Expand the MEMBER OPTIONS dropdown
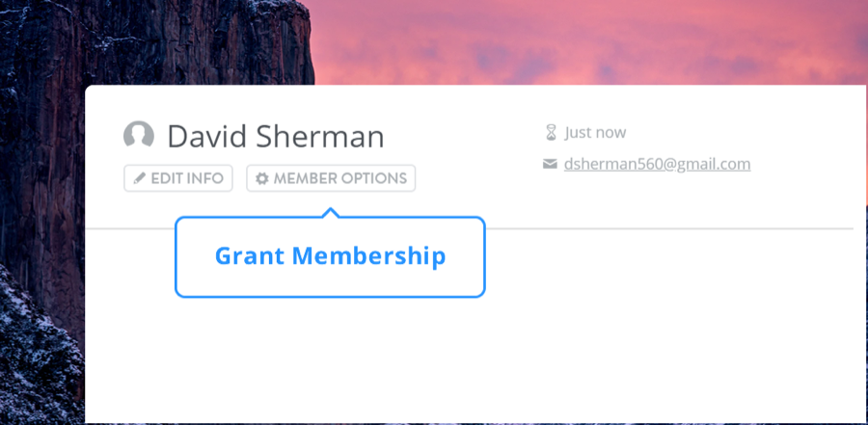This screenshot has width=868, height=425. (331, 179)
